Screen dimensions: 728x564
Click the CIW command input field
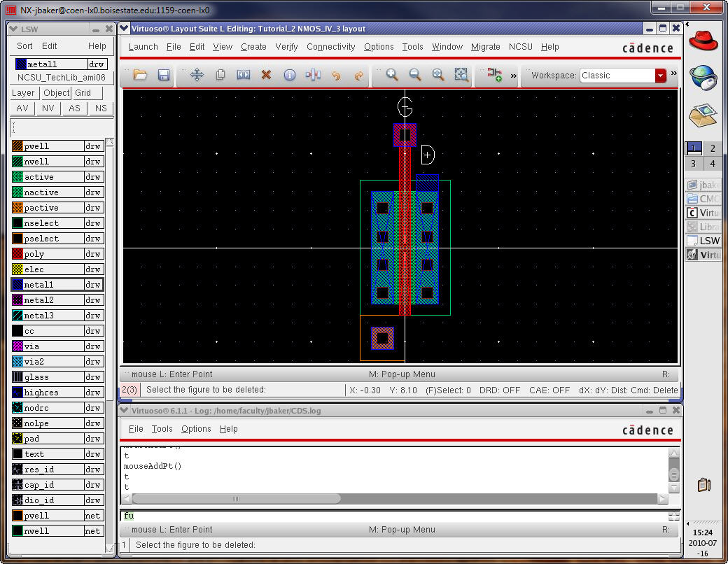coord(392,516)
